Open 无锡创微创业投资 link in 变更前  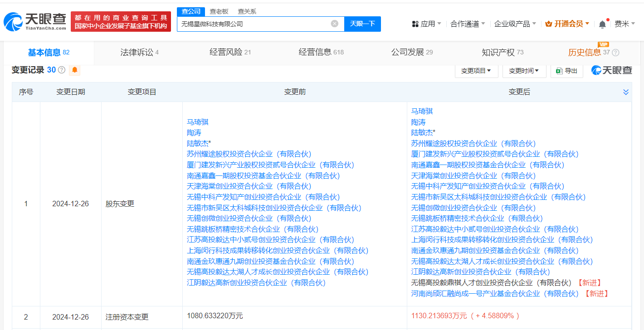[x=249, y=218]
